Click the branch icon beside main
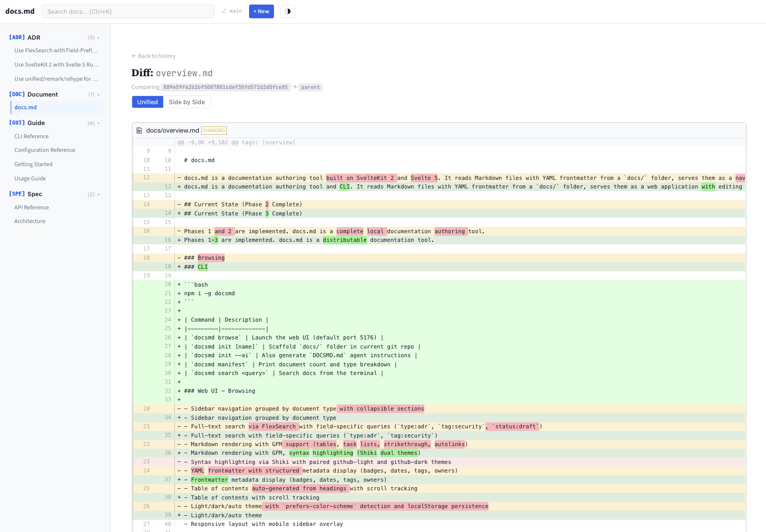 (x=224, y=11)
